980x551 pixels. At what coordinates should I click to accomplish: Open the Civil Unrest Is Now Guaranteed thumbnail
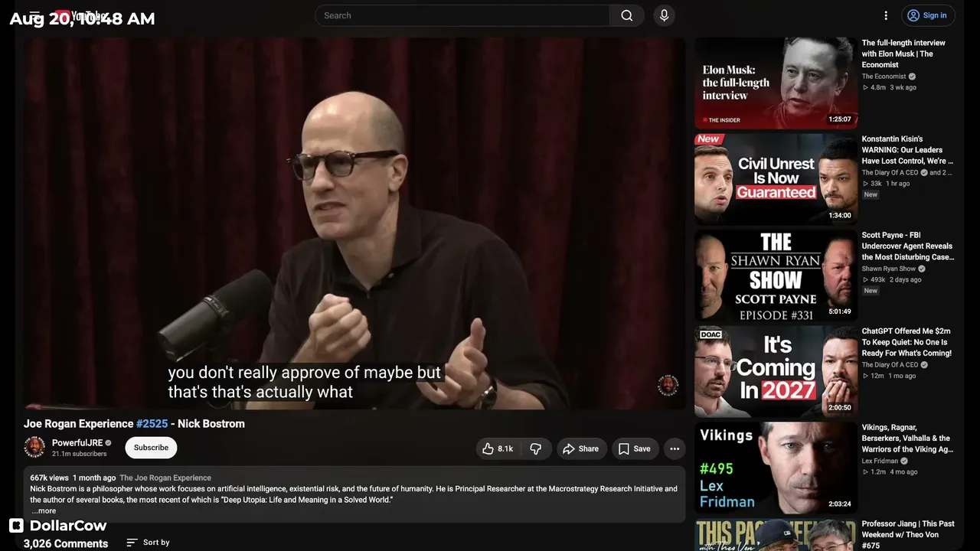pos(776,179)
